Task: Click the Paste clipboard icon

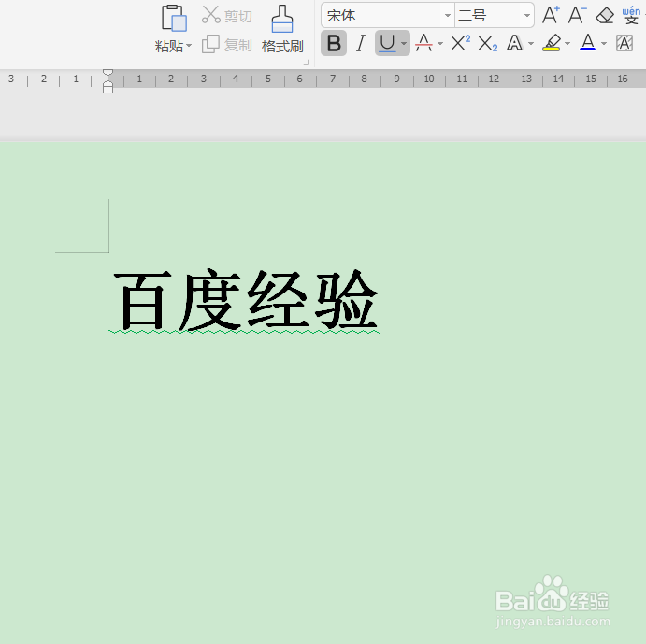Action: [x=174, y=19]
